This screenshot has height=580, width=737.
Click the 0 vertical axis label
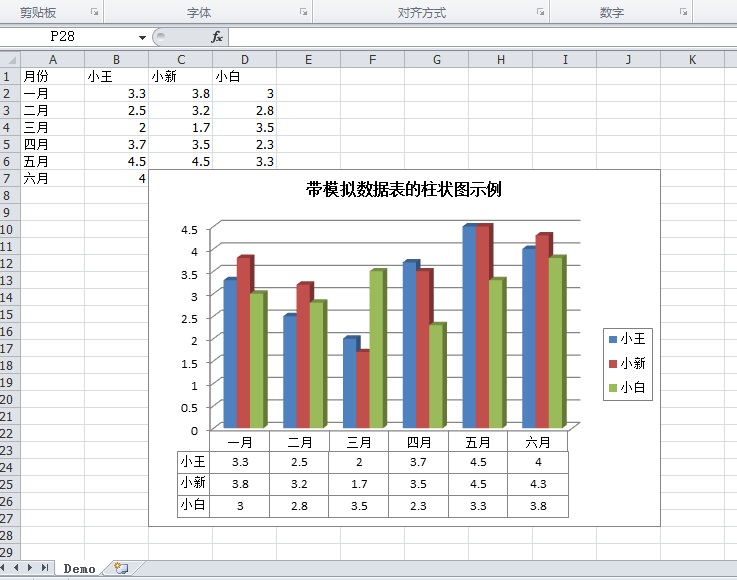pyautogui.click(x=194, y=431)
